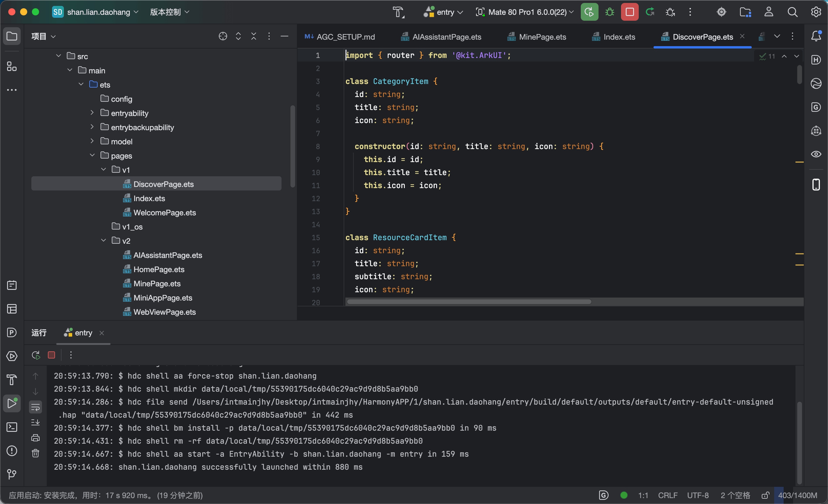Open the 版本控制 dropdown menu

[x=170, y=12]
